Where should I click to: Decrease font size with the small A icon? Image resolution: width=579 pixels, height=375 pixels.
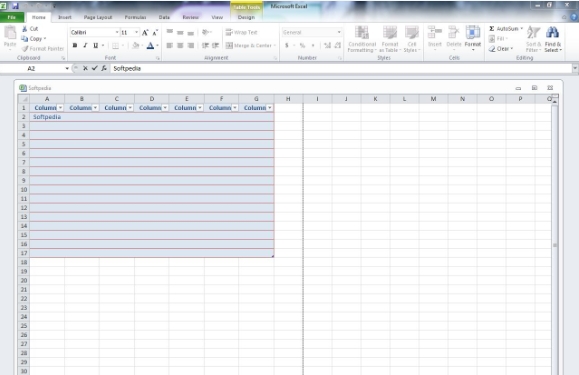click(x=155, y=32)
